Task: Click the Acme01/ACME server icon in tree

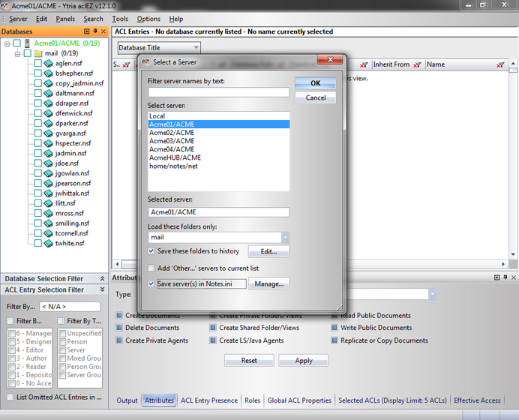Action: click(28, 43)
